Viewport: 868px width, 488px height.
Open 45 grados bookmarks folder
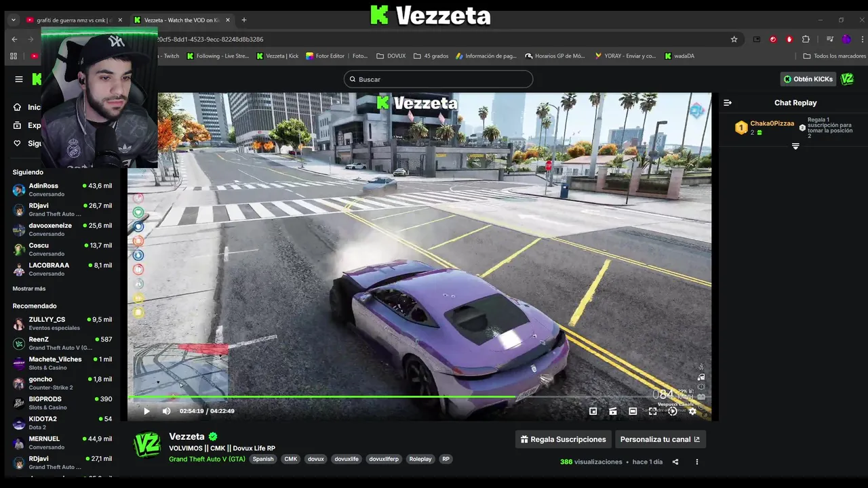point(431,56)
